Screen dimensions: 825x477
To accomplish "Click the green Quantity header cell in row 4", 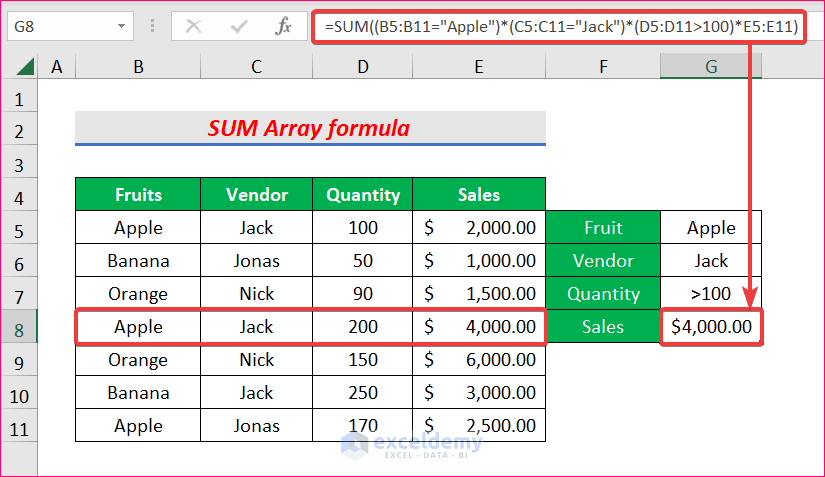I will [x=362, y=195].
